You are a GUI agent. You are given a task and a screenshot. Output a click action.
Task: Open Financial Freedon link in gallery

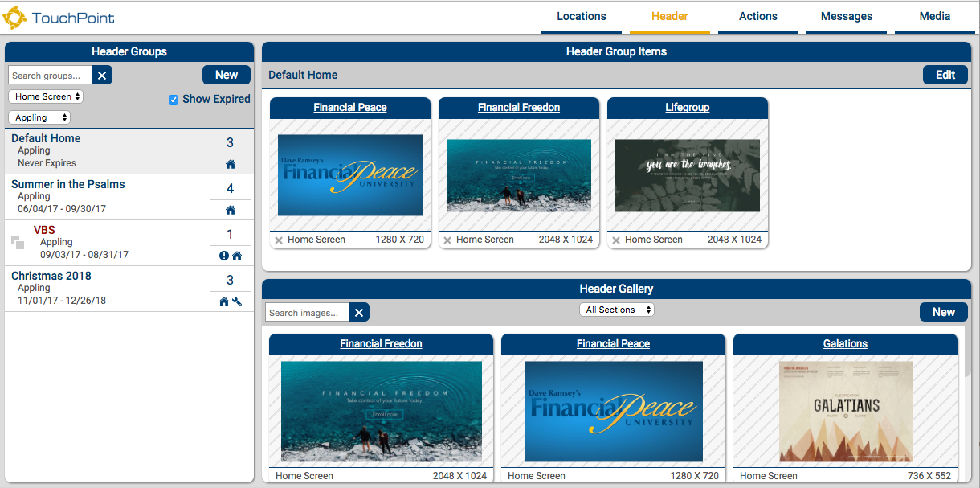point(381,344)
